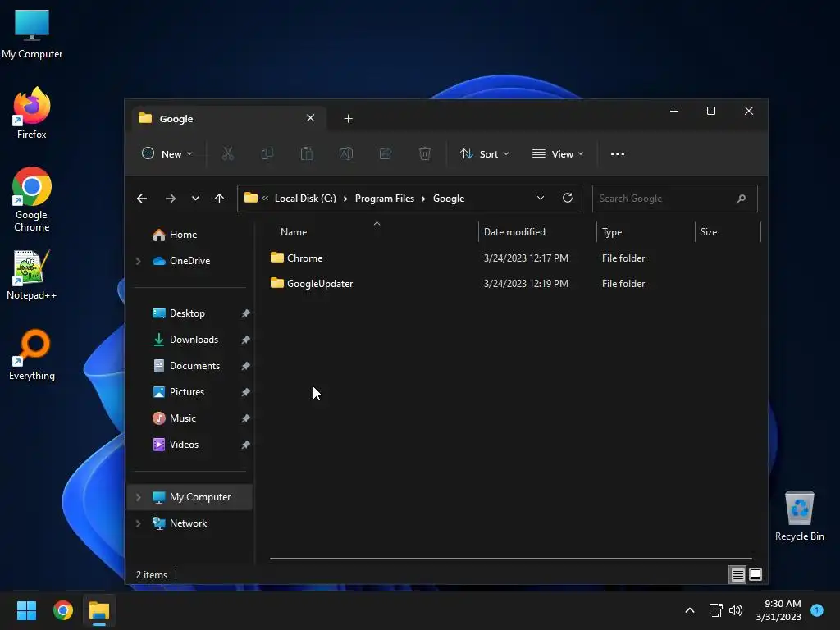Click Local Disk (C:) breadcrumb
The image size is (840, 630).
(x=305, y=199)
